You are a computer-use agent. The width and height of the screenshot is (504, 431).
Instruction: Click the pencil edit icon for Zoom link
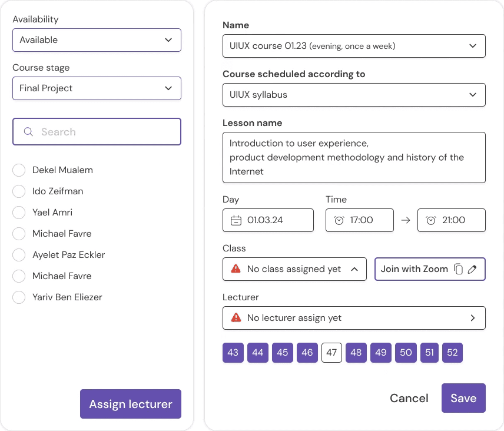coord(472,269)
